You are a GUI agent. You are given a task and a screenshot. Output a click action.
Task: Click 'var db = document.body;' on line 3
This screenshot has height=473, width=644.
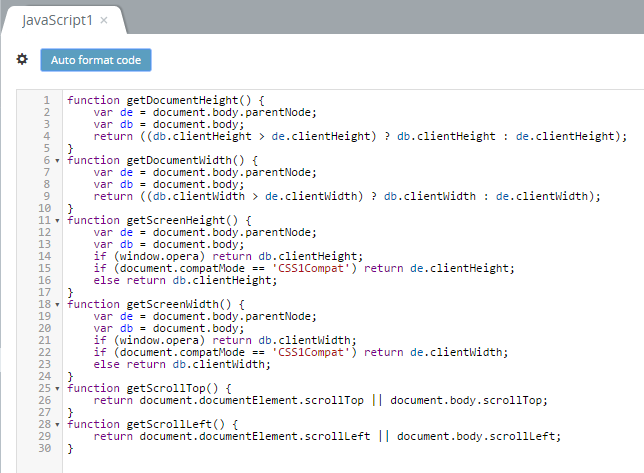coord(169,124)
